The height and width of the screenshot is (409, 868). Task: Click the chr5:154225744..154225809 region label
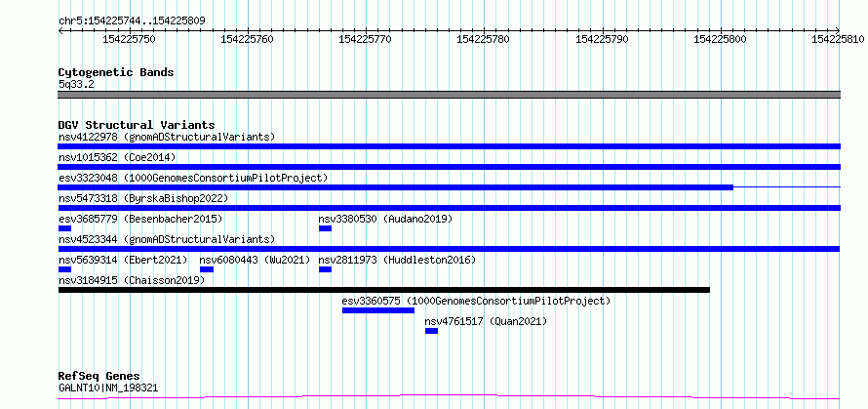click(x=132, y=21)
